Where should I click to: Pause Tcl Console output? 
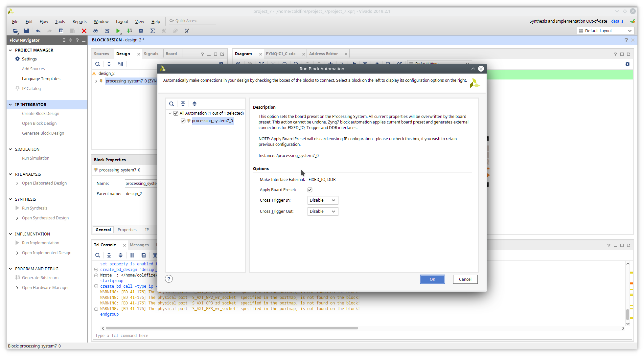click(132, 255)
